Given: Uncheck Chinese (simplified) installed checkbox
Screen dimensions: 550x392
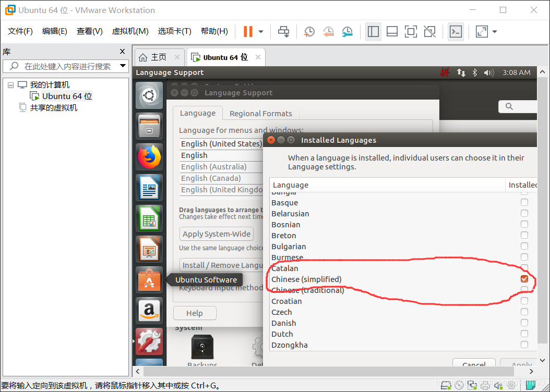Looking at the screenshot, I should [x=524, y=279].
